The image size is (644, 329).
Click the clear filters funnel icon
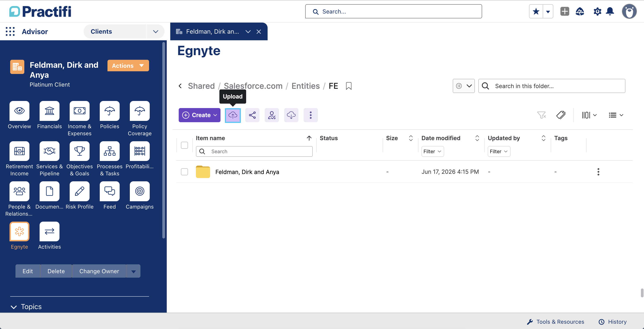point(541,115)
